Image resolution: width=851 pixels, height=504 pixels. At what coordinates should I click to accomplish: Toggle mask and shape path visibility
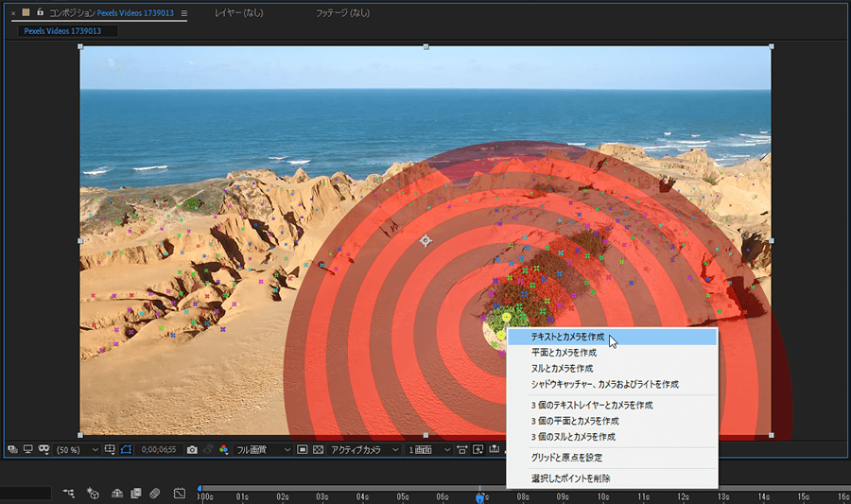(126, 449)
